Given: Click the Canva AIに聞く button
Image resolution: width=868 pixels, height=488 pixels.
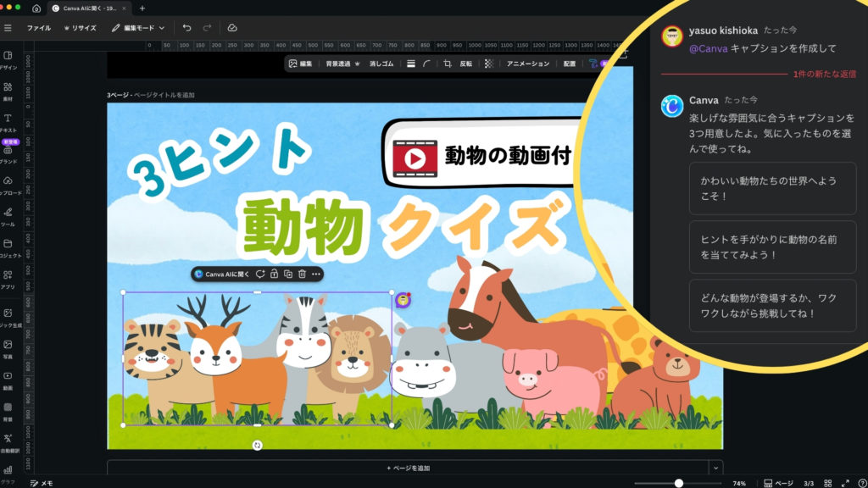Looking at the screenshot, I should click(222, 274).
